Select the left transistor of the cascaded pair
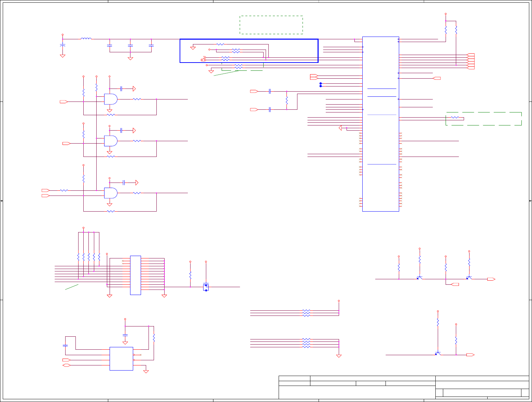Viewport: 532px width, 402px height. click(419, 277)
